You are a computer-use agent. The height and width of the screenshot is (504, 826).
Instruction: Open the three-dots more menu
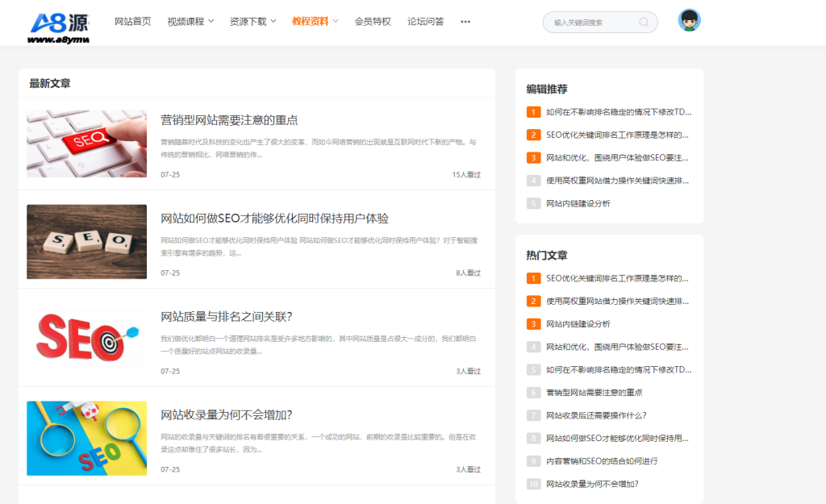[x=465, y=22]
